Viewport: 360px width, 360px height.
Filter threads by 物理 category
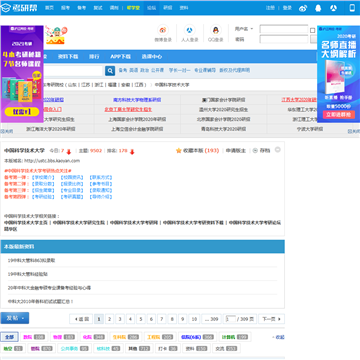tap(64, 337)
